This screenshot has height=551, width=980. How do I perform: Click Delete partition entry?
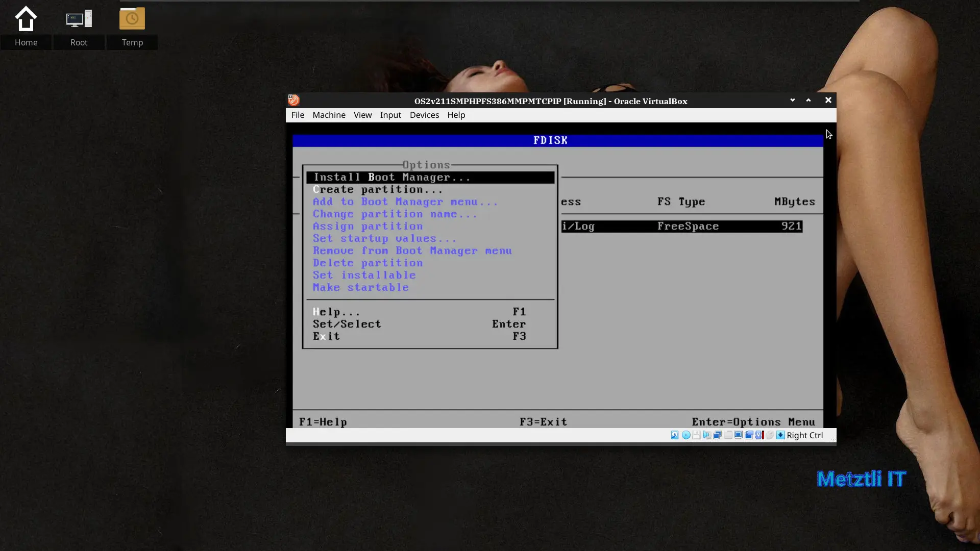367,263
